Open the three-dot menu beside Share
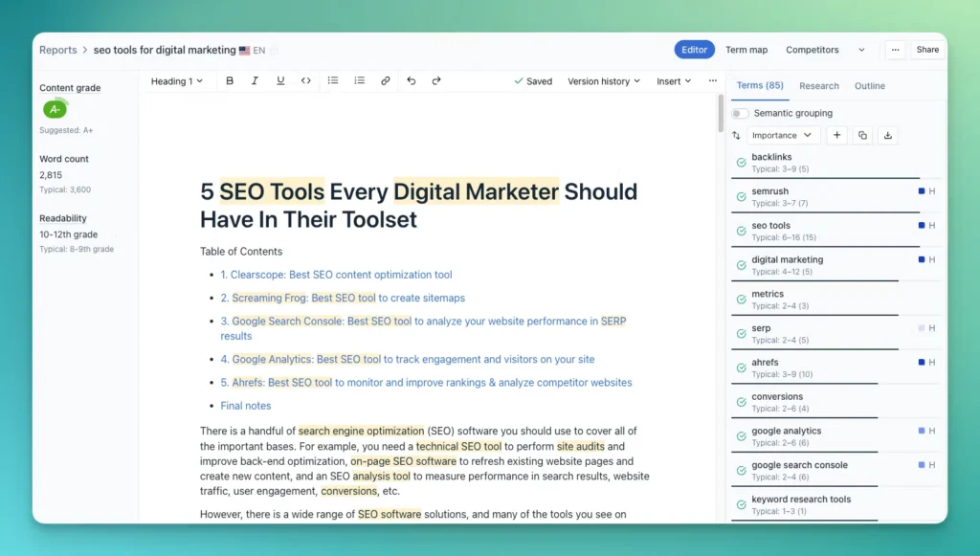 pyautogui.click(x=895, y=50)
